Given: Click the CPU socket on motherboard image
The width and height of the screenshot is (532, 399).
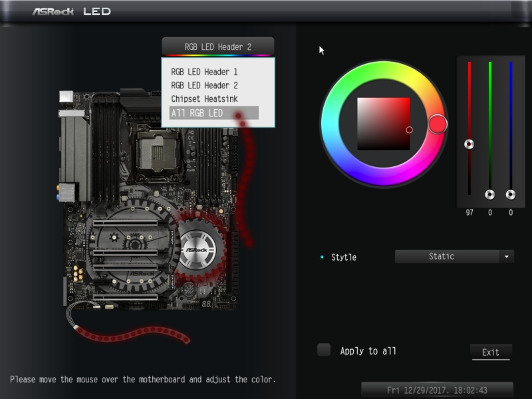Looking at the screenshot, I should (x=157, y=152).
